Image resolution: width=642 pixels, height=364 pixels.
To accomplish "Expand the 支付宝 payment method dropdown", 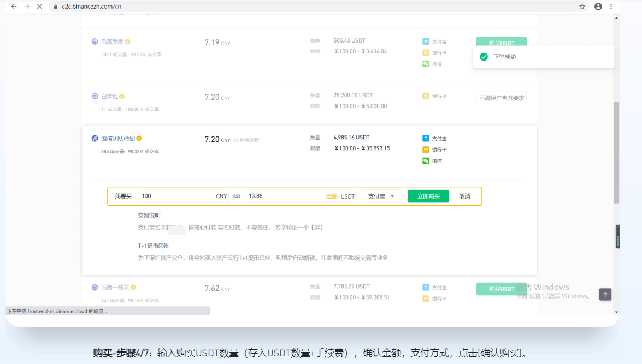I will (381, 196).
